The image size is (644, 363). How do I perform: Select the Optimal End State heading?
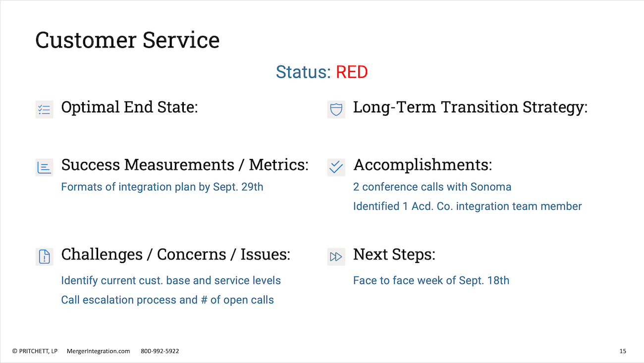pyautogui.click(x=129, y=107)
